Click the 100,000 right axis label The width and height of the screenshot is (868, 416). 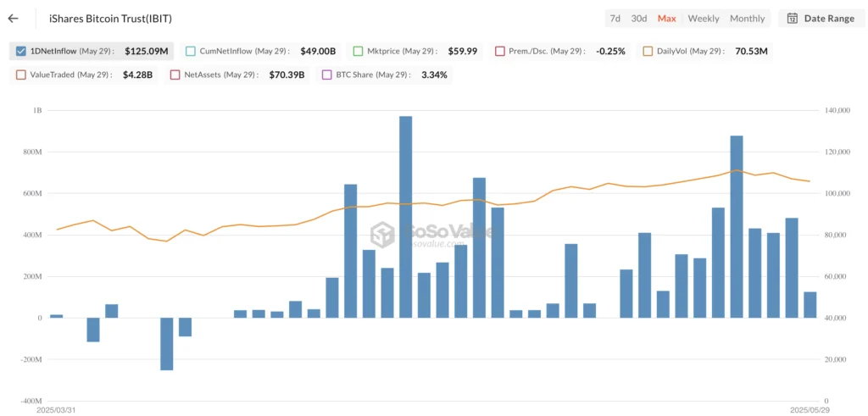(x=837, y=194)
